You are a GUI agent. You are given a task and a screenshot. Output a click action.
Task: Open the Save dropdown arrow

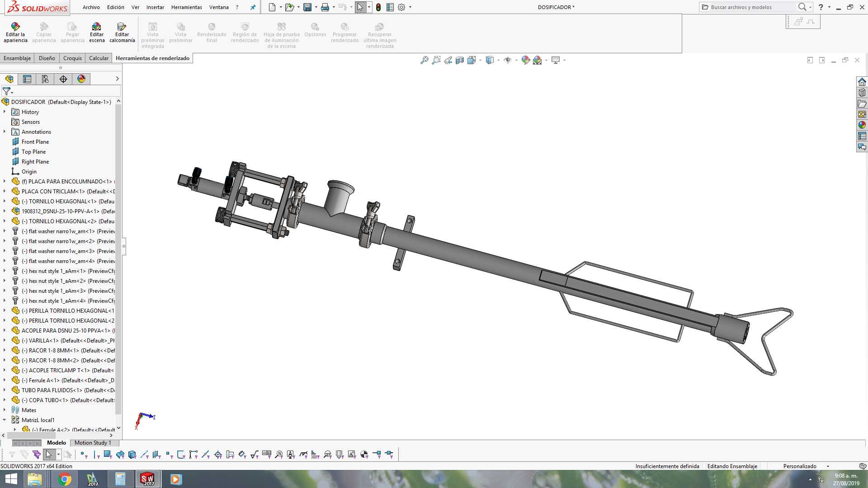tap(316, 7)
